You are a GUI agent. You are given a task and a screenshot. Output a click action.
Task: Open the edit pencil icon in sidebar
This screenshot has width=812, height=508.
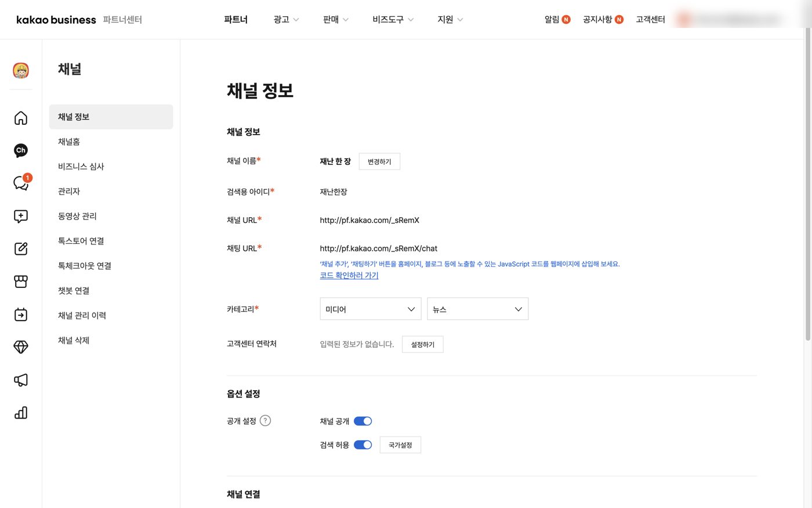point(21,248)
